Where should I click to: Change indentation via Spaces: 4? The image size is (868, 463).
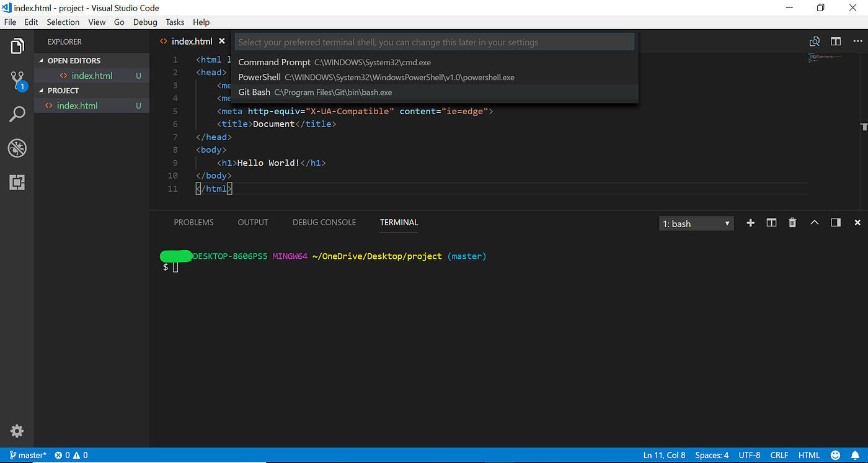pyautogui.click(x=712, y=455)
